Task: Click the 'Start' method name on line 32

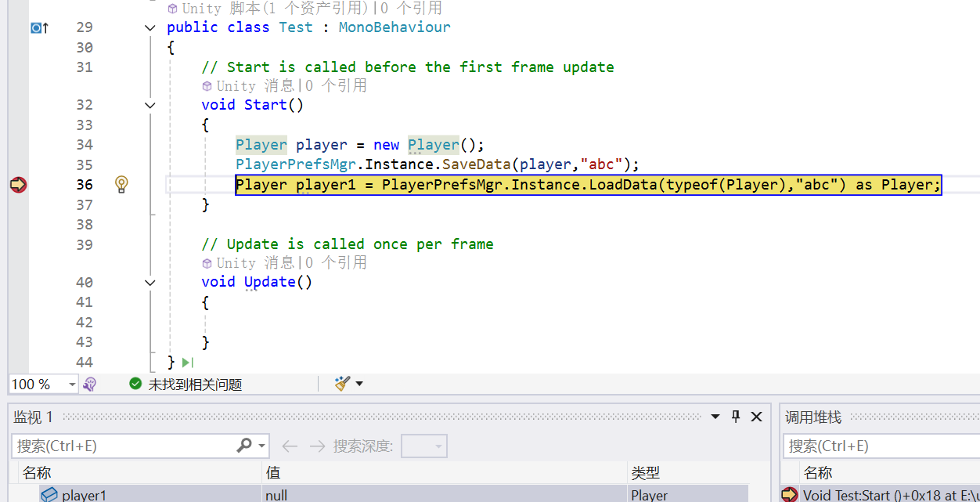Action: [265, 105]
